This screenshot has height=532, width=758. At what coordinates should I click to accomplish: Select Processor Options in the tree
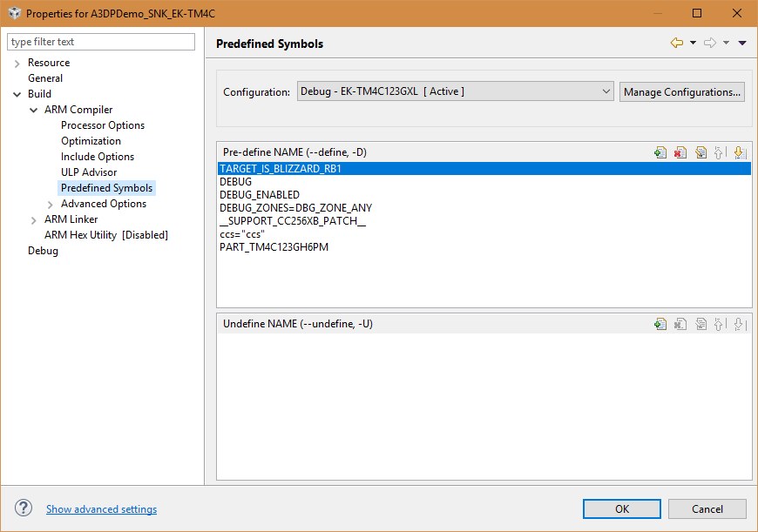coord(103,125)
